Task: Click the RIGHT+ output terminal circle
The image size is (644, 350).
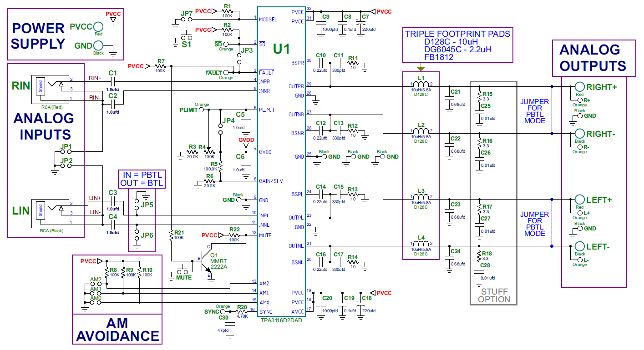Action: coord(580,85)
